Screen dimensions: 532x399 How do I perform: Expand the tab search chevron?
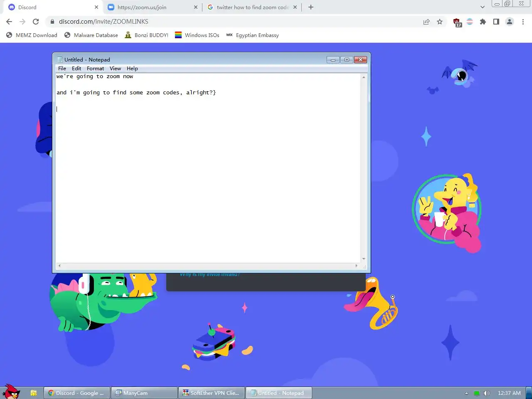[482, 7]
